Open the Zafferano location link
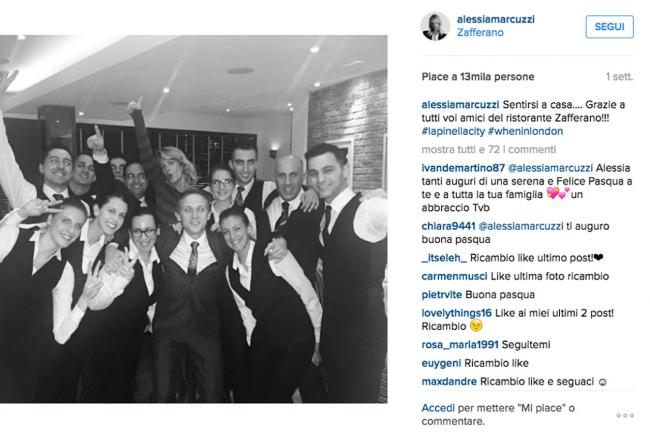650x438 pixels. [480, 32]
